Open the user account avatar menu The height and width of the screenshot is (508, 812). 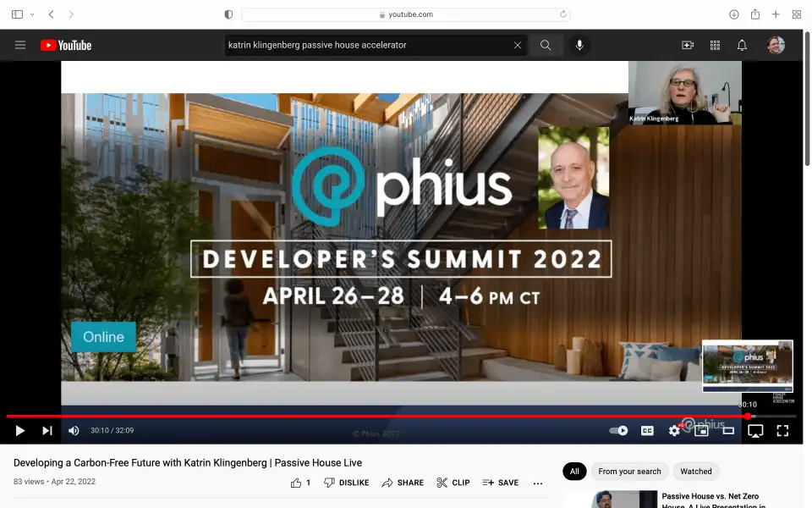pyautogui.click(x=776, y=46)
